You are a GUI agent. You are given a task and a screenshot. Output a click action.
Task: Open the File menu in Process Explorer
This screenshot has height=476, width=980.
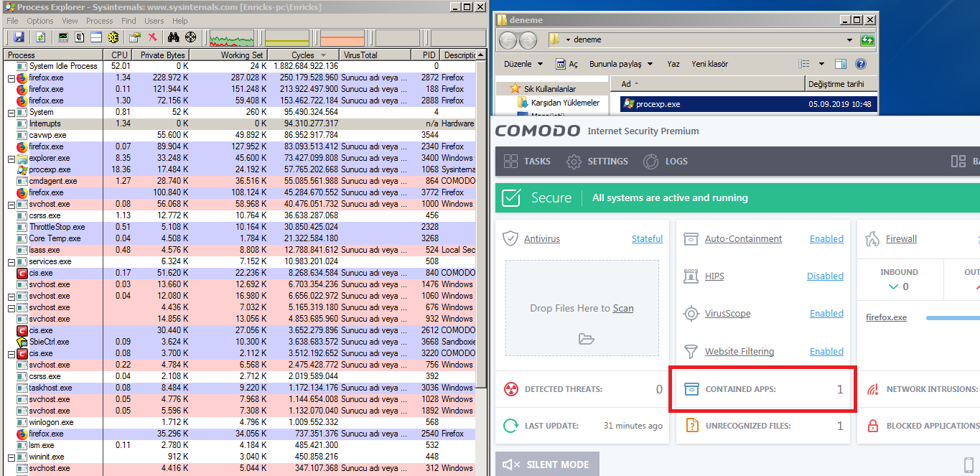pyautogui.click(x=12, y=21)
